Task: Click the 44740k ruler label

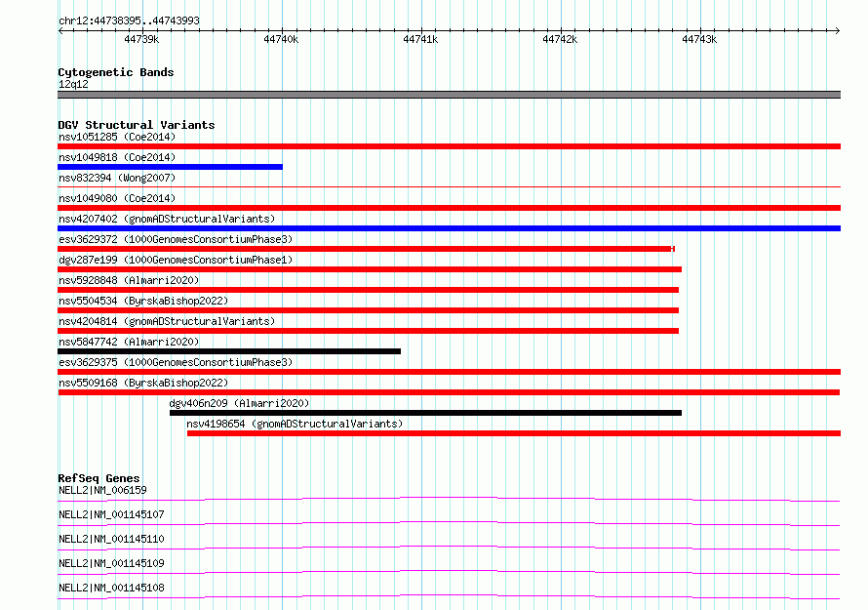Action: (281, 39)
